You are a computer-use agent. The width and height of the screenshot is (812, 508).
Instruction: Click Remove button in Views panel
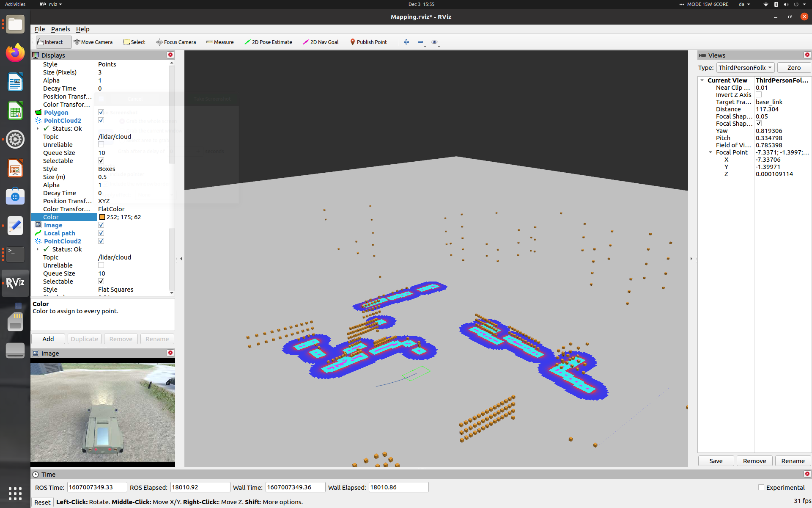(754, 461)
